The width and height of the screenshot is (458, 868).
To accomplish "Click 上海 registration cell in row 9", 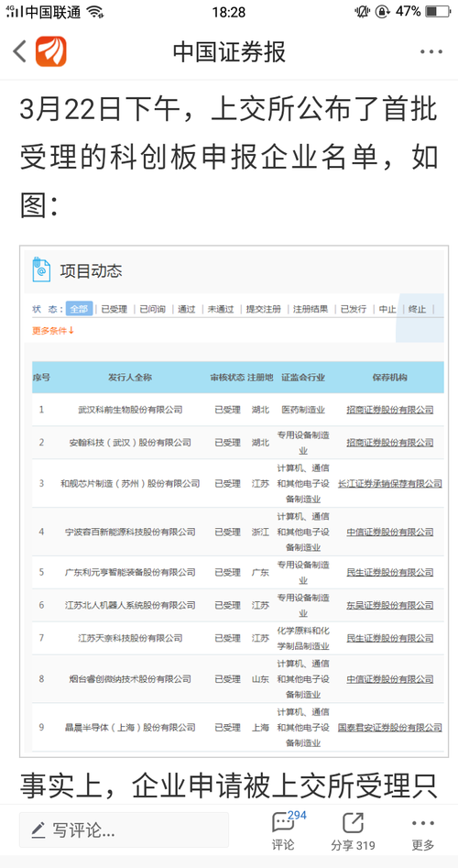I will click(x=260, y=728).
